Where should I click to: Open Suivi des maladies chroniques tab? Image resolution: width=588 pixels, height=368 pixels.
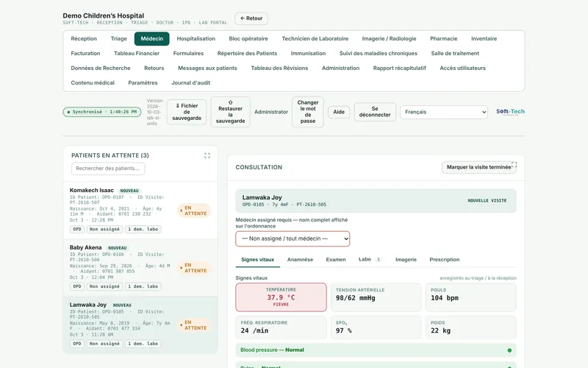point(379,53)
